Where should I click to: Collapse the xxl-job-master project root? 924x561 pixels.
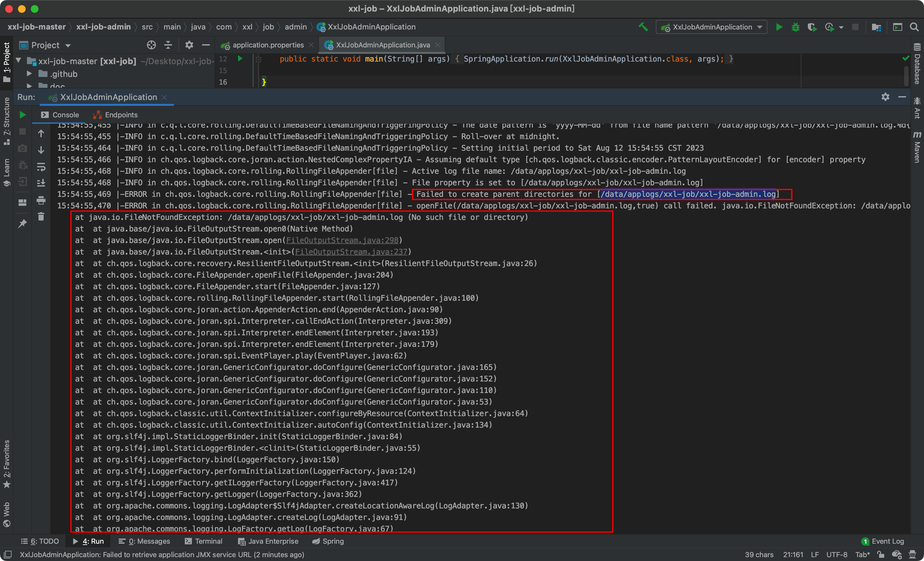18,61
